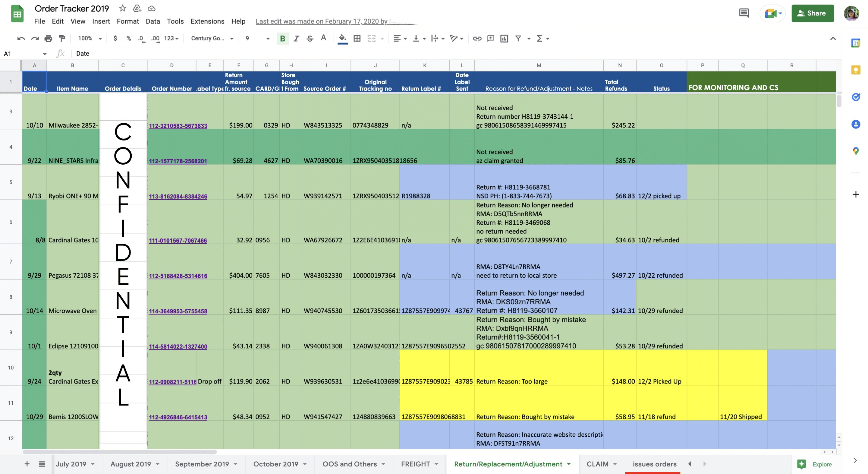Star this Order Tracker document
Image resolution: width=868 pixels, height=474 pixels.
pos(123,8)
